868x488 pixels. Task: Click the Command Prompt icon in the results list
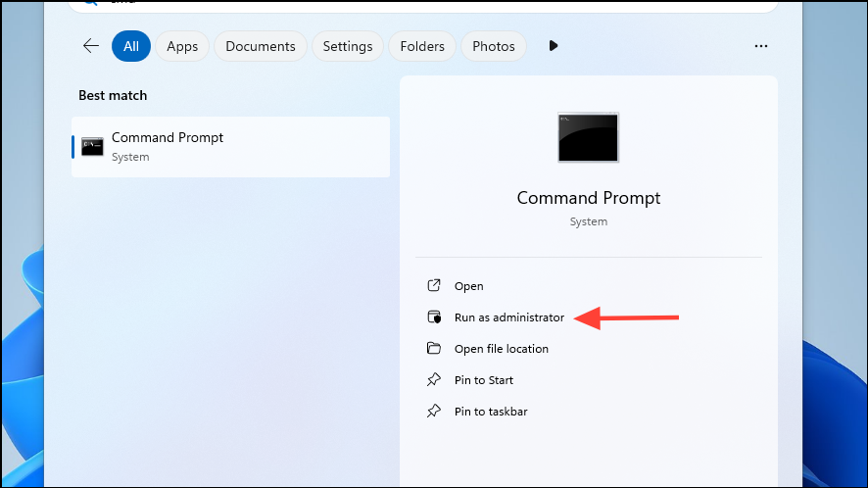pos(92,147)
